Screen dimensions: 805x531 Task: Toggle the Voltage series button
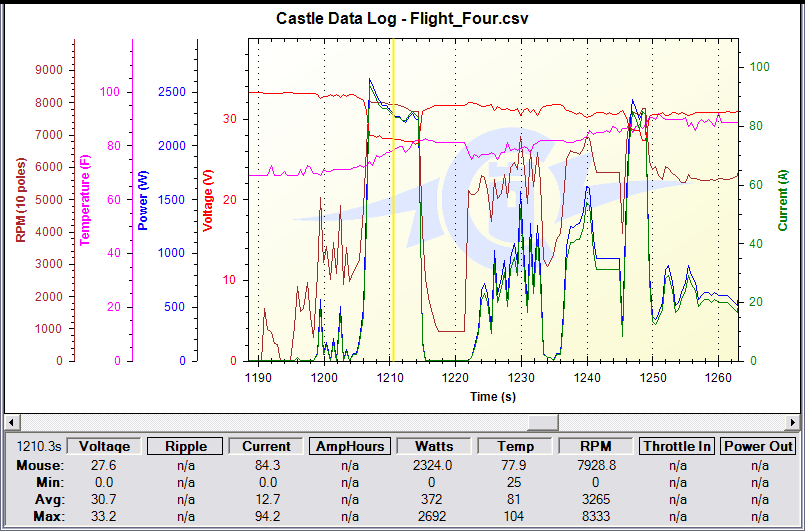(x=105, y=446)
